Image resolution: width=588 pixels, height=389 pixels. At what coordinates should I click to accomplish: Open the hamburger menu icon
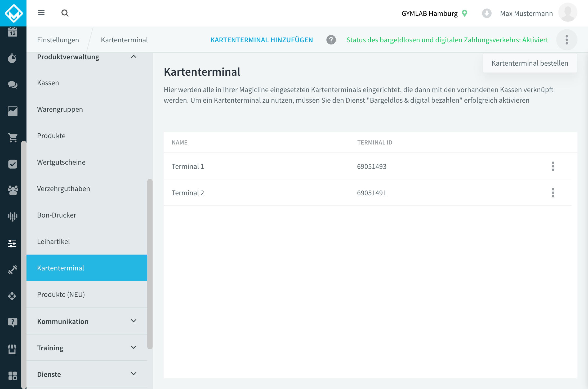pos(41,13)
